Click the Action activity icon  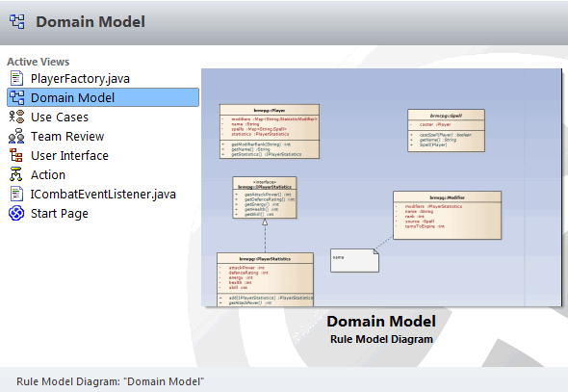[x=16, y=174]
